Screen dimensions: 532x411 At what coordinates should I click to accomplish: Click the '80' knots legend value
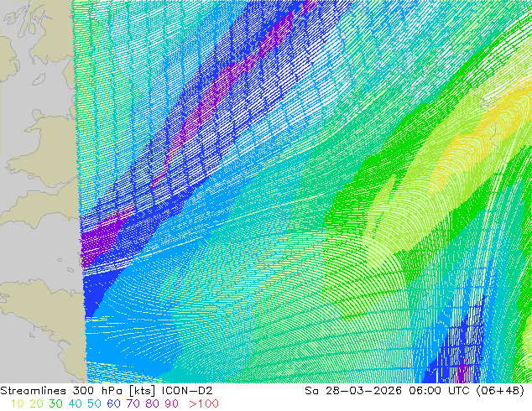tap(153, 404)
